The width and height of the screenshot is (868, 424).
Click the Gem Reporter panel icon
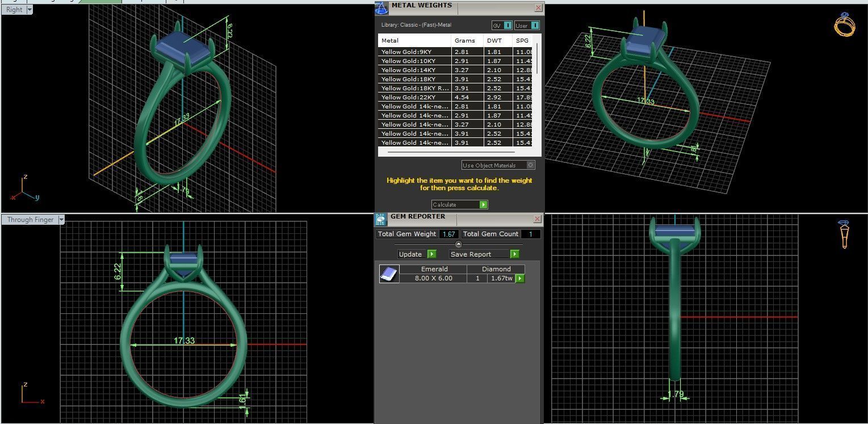(380, 219)
